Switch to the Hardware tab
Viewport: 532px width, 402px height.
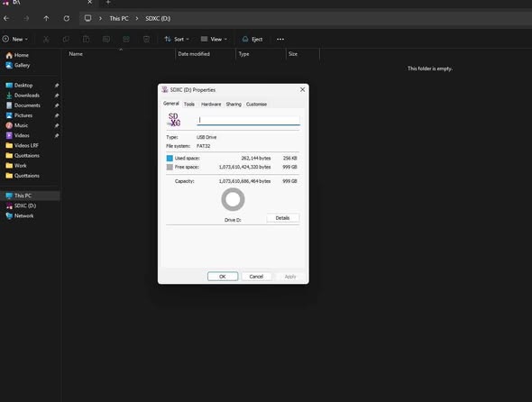pos(211,105)
